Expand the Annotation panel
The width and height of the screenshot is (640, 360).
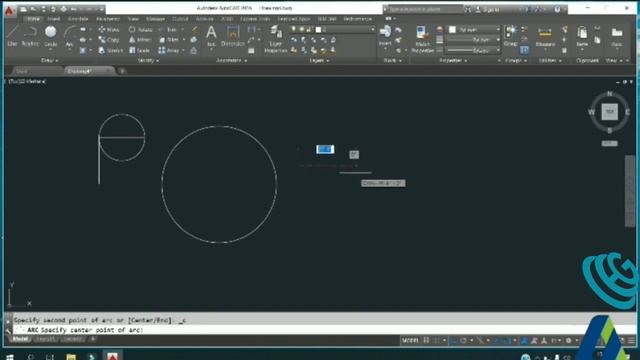point(231,60)
